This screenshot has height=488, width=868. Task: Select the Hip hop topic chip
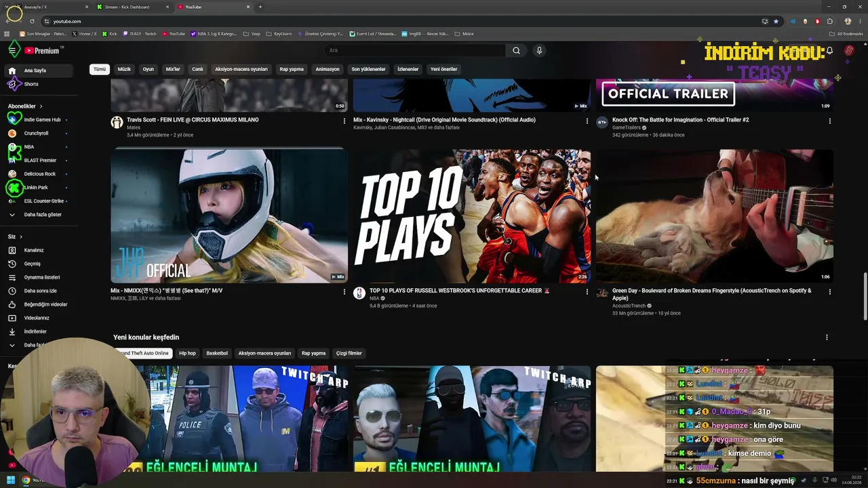(187, 353)
